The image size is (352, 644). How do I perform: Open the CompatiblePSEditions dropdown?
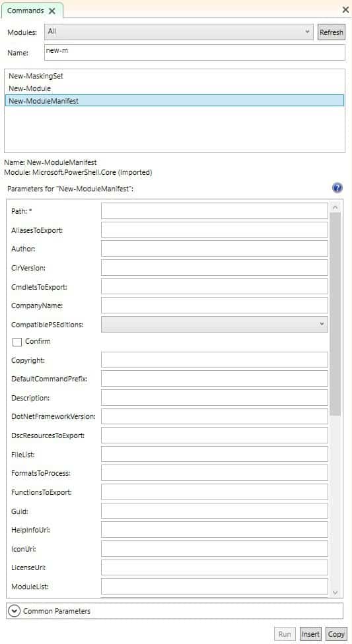click(x=214, y=324)
